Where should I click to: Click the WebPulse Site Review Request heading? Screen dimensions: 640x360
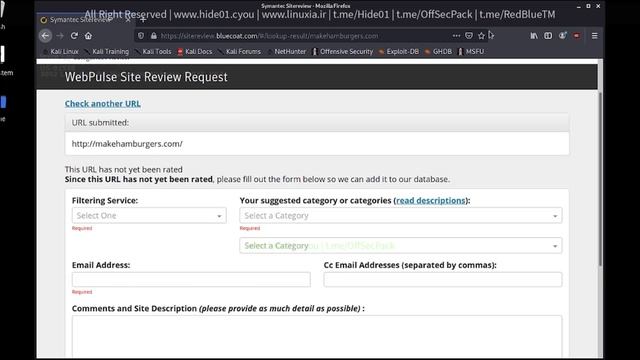coord(146,77)
